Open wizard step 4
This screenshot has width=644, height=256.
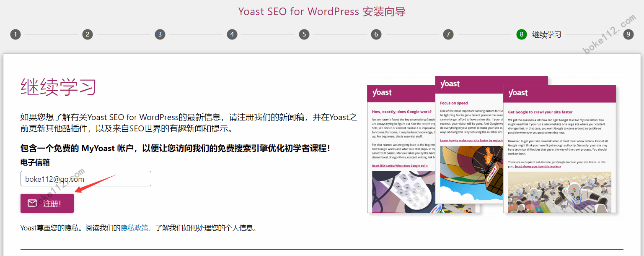tap(232, 34)
